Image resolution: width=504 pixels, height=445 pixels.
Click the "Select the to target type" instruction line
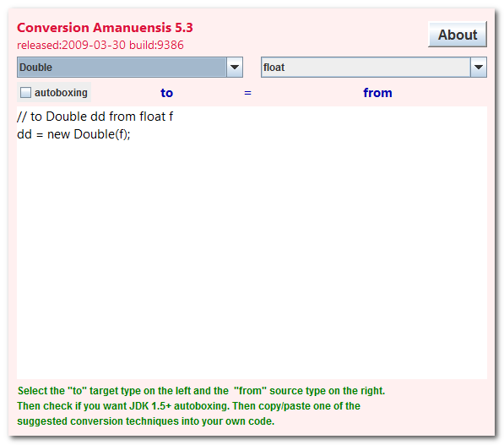(x=201, y=391)
